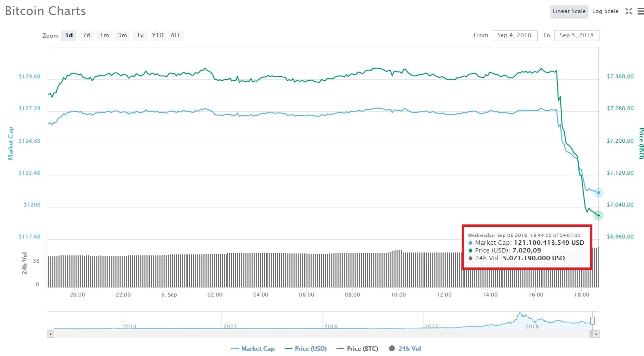This screenshot has height=356, width=644.
Task: Grab the navigator range handle
Action: [592, 320]
